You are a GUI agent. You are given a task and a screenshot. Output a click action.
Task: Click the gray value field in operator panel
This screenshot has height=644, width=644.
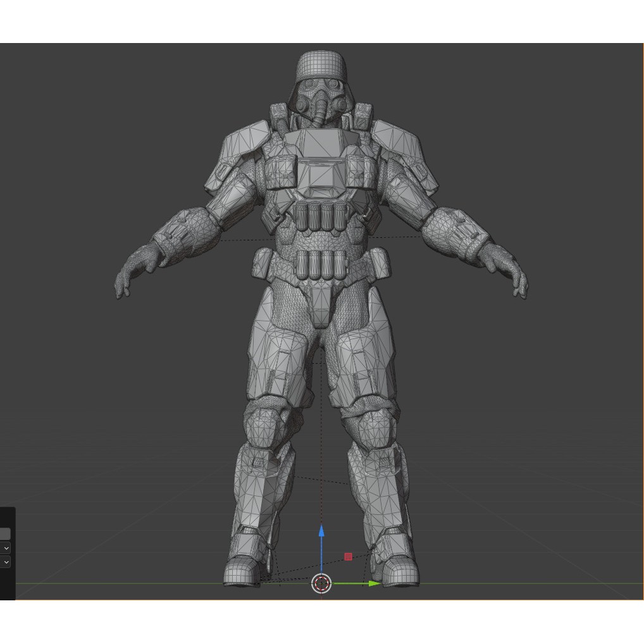coord(5,534)
